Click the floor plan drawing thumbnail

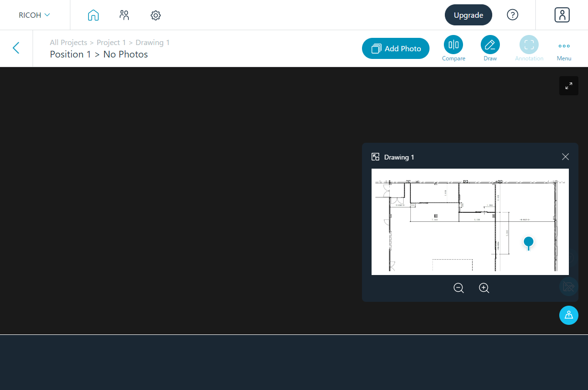click(470, 222)
